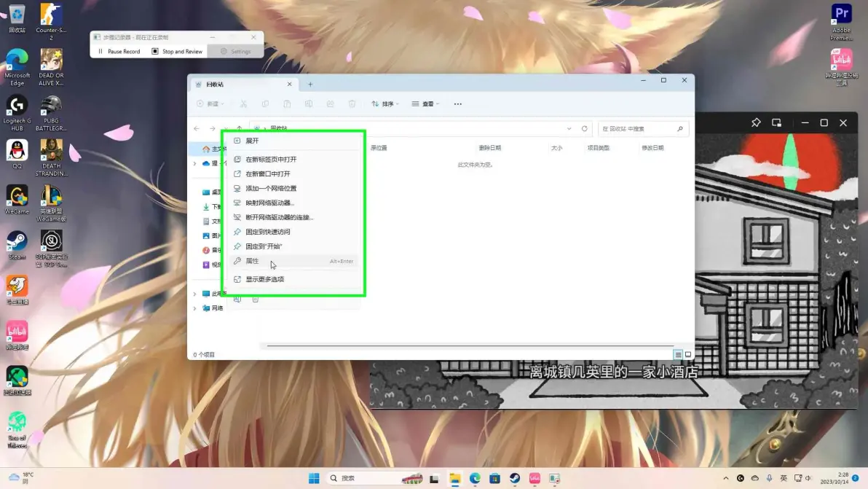Click the refresh icon beside address bar
This screenshot has height=489, width=868.
click(x=585, y=128)
